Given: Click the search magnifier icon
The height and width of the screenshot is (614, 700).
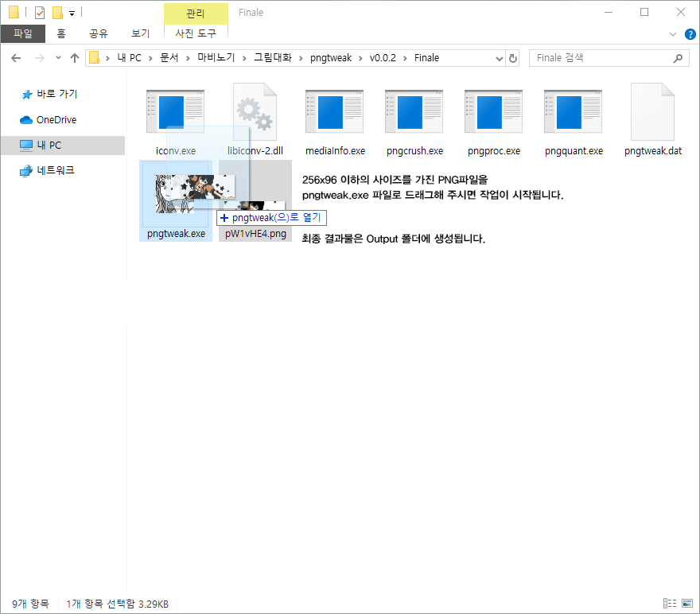Looking at the screenshot, I should point(678,58).
